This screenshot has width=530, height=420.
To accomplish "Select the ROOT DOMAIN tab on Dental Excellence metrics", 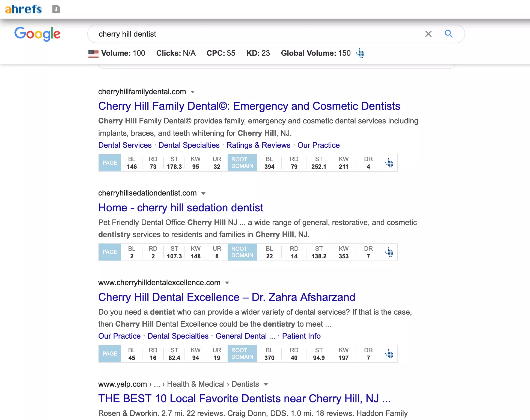I will coord(242,354).
